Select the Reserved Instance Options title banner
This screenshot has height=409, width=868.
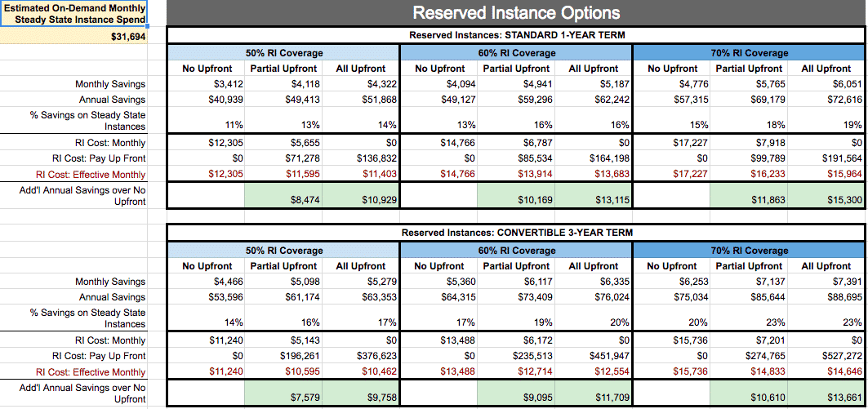pos(516,12)
